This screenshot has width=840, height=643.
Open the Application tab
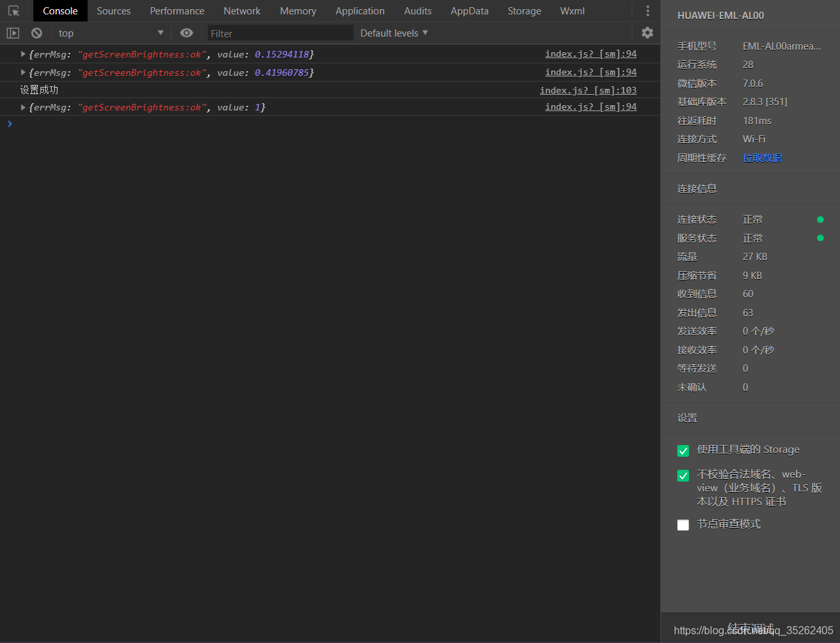360,11
